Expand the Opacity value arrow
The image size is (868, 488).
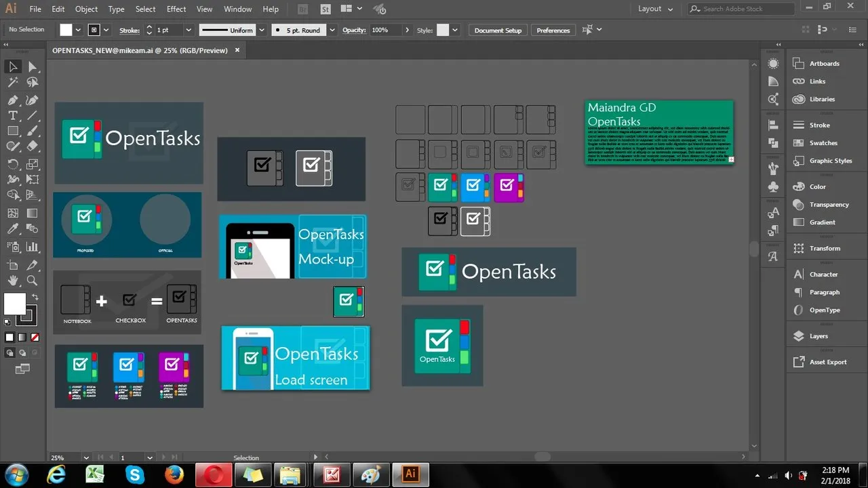pos(407,30)
